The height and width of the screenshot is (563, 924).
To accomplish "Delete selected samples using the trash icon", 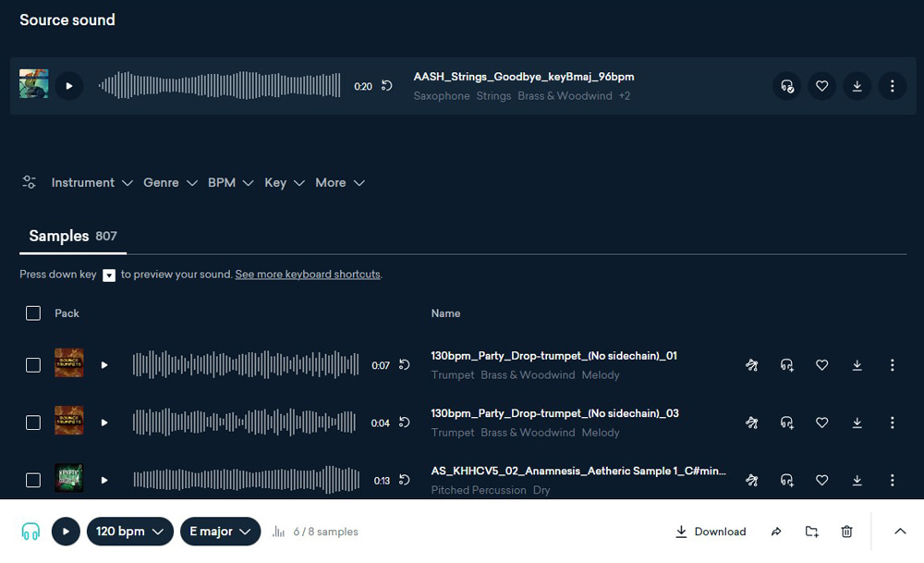I will point(846,532).
